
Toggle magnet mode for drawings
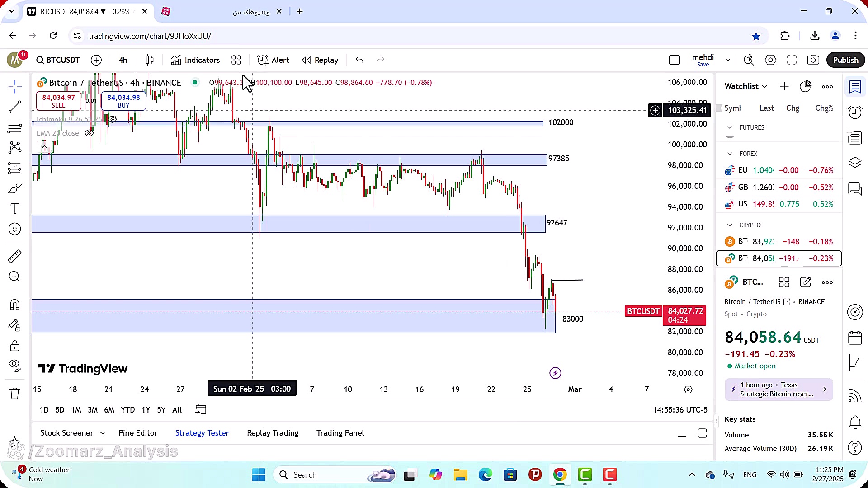(x=14, y=305)
